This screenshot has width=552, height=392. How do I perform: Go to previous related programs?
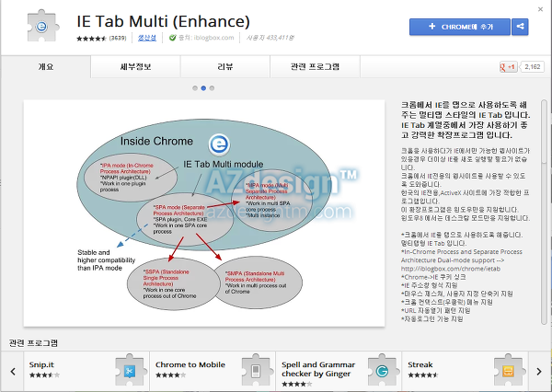(13, 371)
